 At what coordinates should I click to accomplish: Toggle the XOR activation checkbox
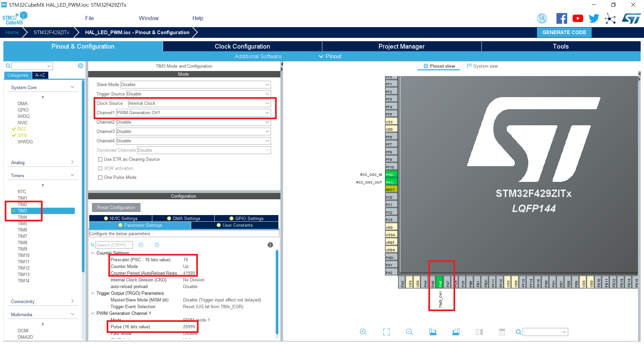(x=100, y=168)
